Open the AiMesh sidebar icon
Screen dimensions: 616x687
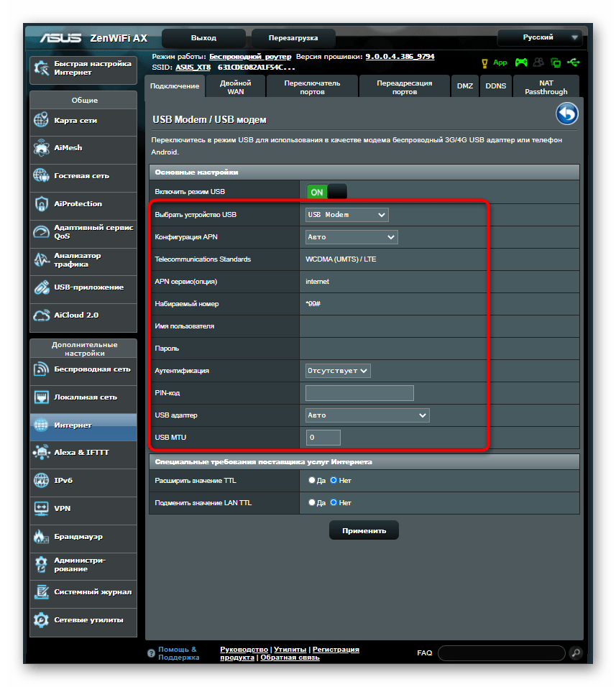pyautogui.click(x=42, y=148)
